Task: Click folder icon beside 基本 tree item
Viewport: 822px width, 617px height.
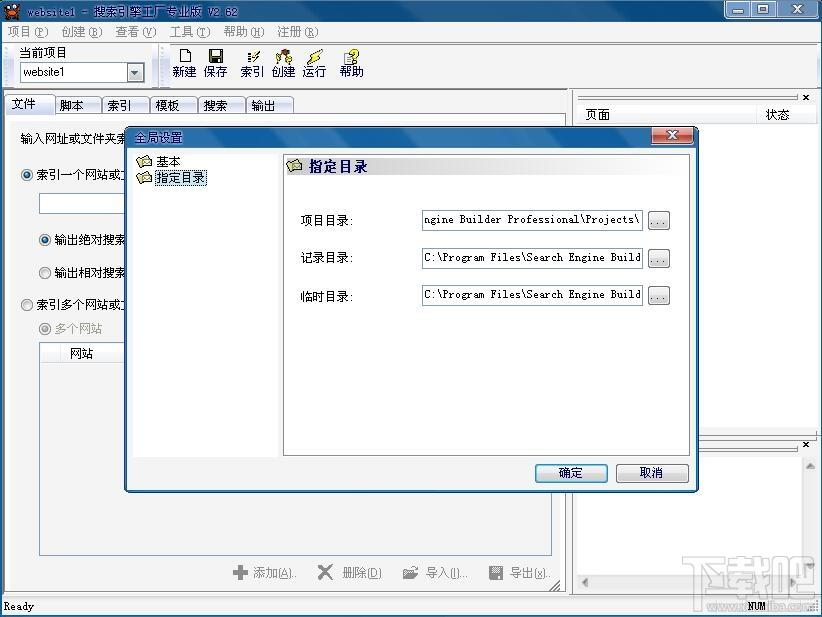Action: [x=144, y=161]
